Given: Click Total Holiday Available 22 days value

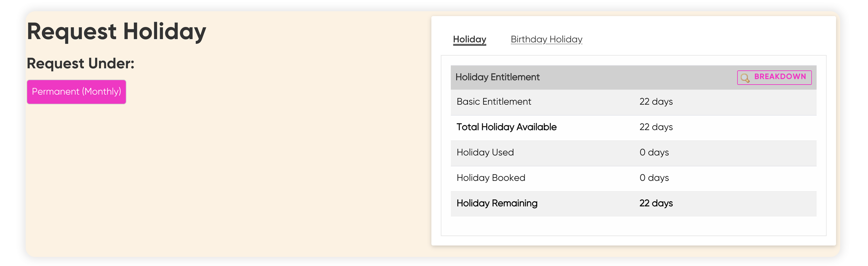Looking at the screenshot, I should pos(656,127).
